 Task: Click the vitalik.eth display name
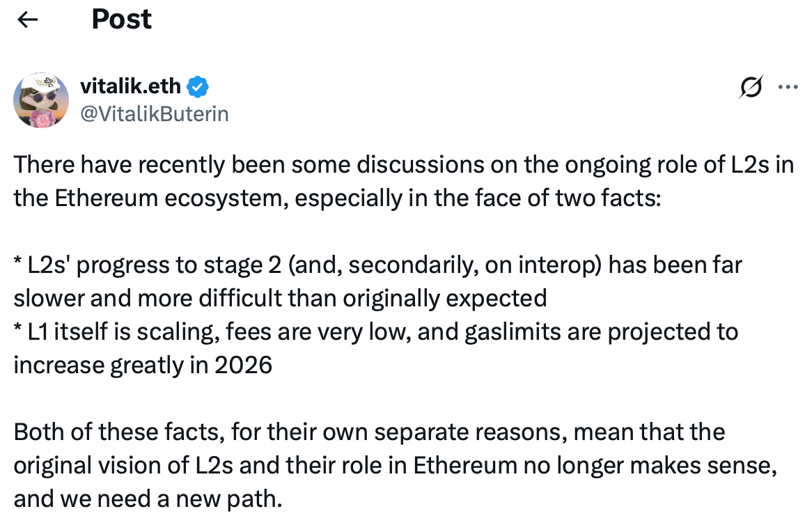click(x=130, y=86)
